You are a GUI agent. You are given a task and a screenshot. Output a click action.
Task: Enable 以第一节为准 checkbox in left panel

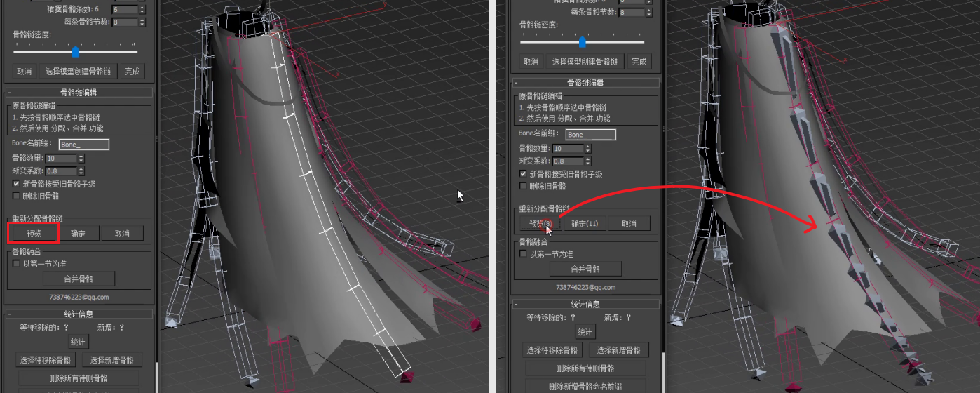16,264
